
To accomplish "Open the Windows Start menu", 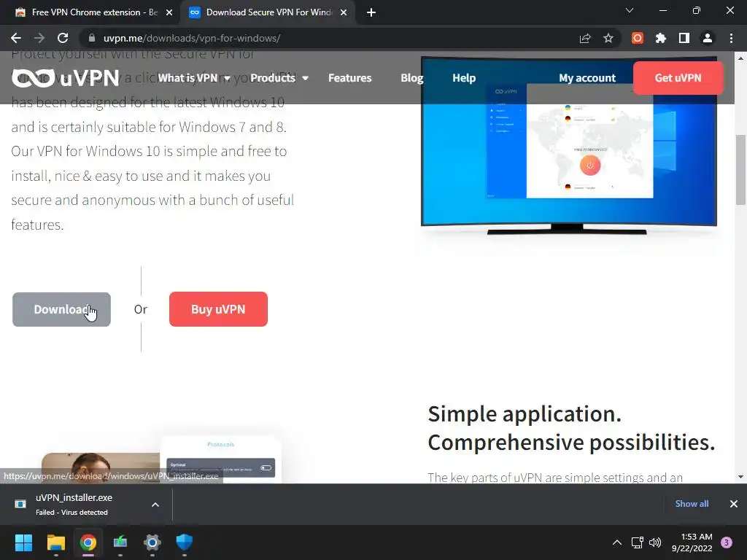I will (23, 542).
